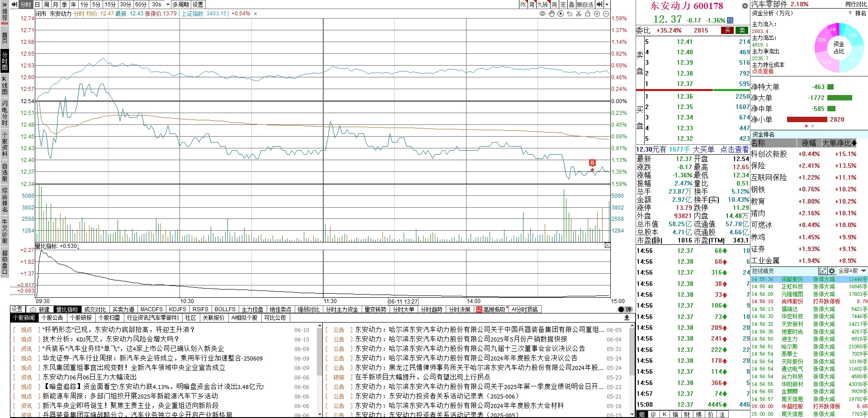Viewport: 868px width, 418px height.
Task: Select 润都股份 row in 短线精灵 list
Action: tap(809, 280)
